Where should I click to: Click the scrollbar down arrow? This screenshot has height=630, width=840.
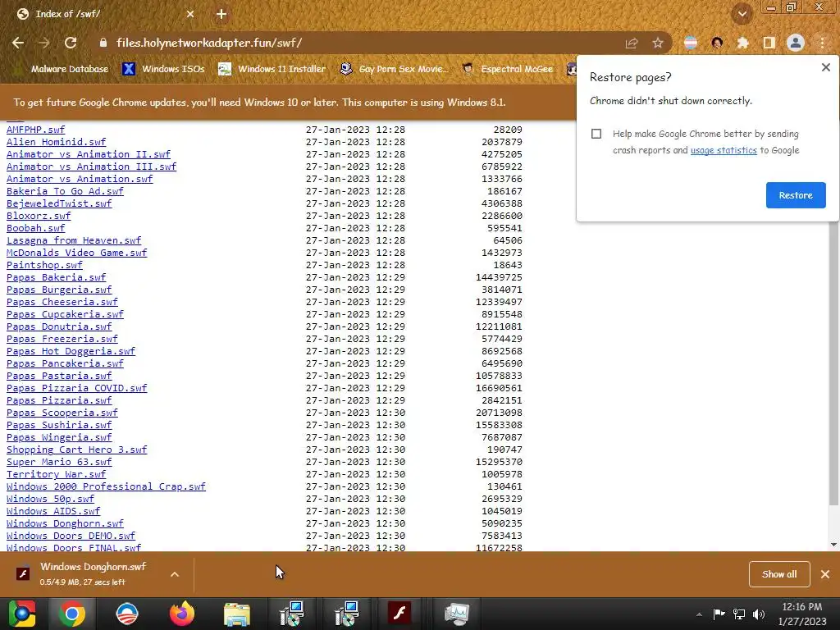pyautogui.click(x=833, y=545)
